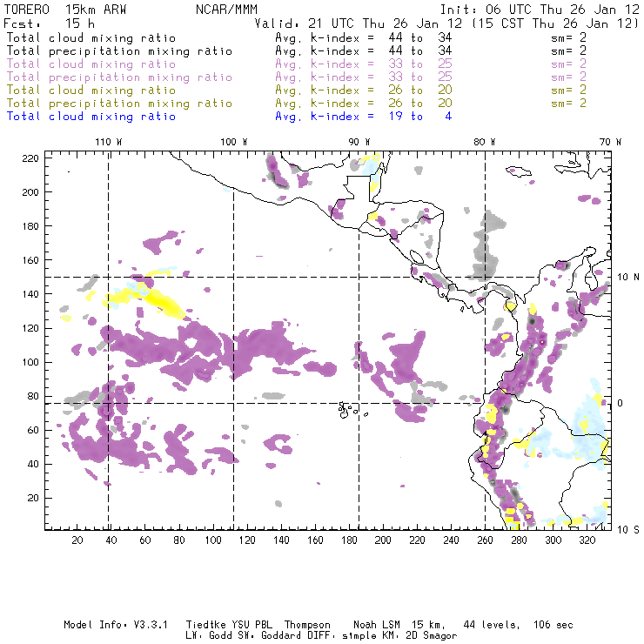
Task: Click left axis tick label '200'
Action: tap(30, 192)
